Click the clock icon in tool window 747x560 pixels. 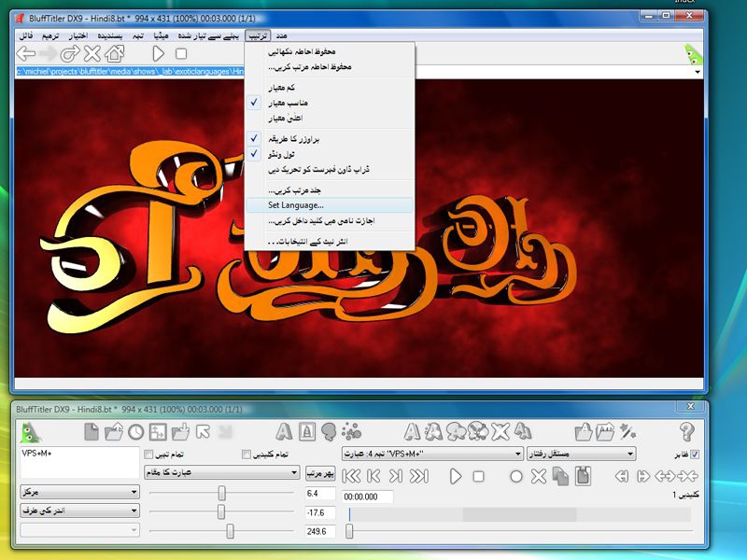coord(135,431)
